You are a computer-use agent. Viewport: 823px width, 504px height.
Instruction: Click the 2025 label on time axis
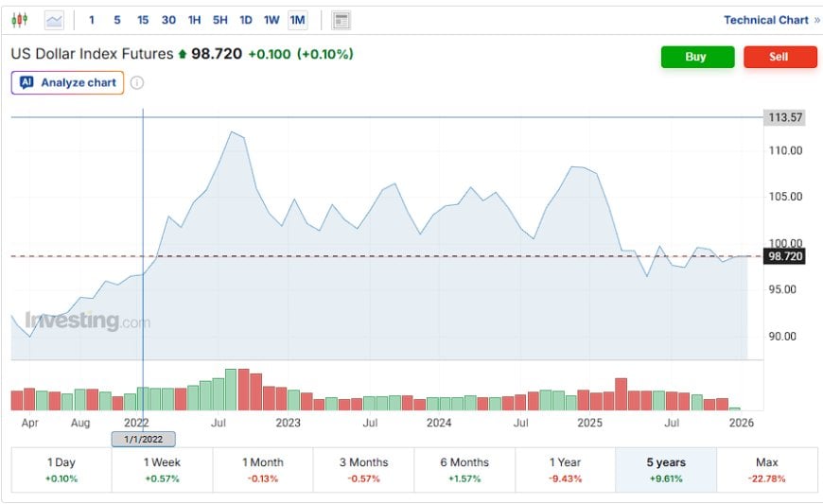[590, 423]
